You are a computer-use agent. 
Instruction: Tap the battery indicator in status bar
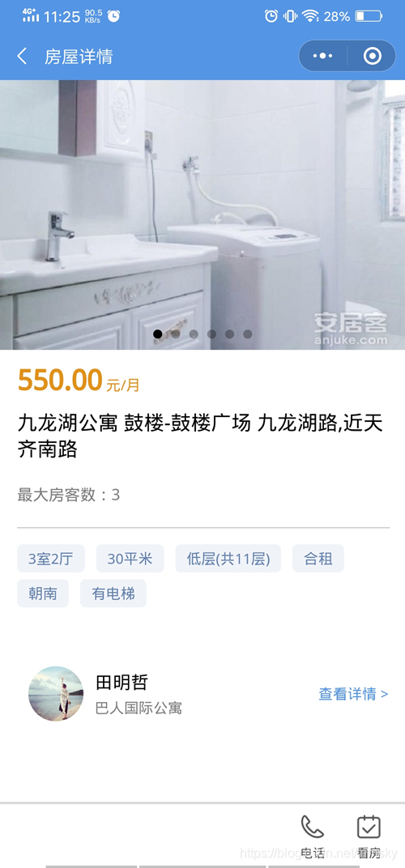(369, 16)
